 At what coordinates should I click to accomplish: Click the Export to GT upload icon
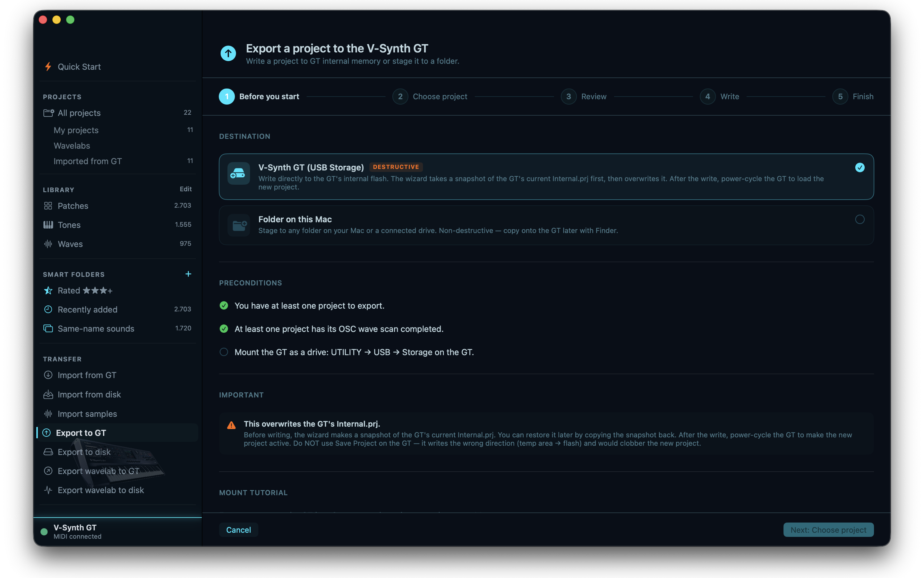click(x=47, y=433)
